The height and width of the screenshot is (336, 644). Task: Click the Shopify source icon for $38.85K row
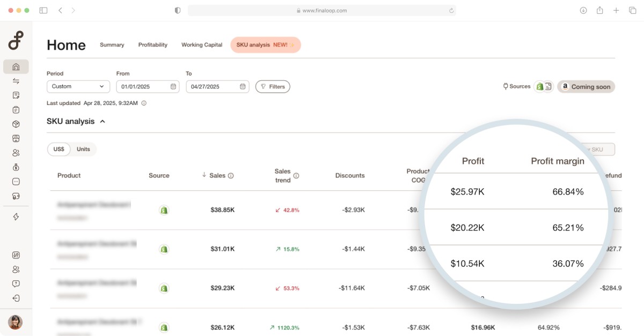[164, 210]
